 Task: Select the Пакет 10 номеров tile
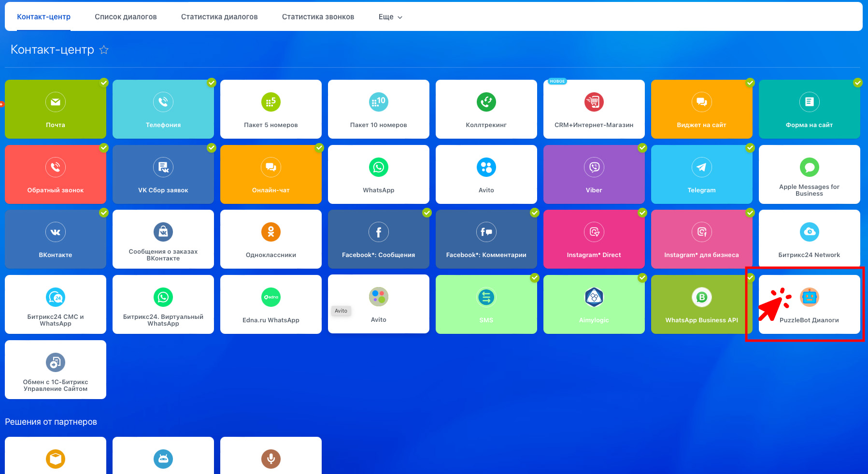coord(379,109)
